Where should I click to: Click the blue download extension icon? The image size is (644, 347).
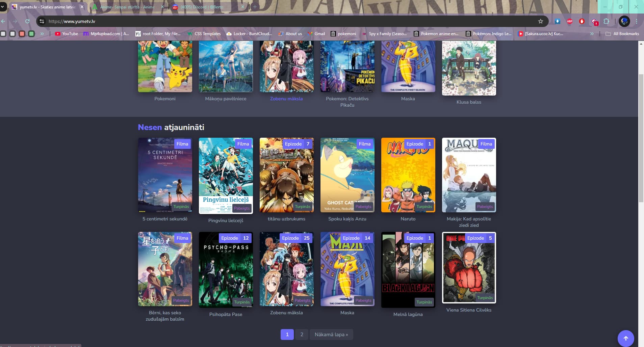click(x=557, y=21)
